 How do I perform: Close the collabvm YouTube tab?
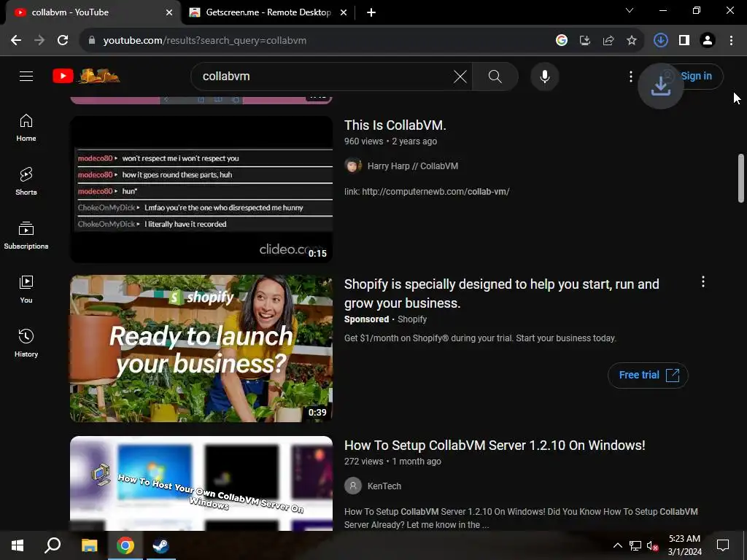pyautogui.click(x=169, y=12)
